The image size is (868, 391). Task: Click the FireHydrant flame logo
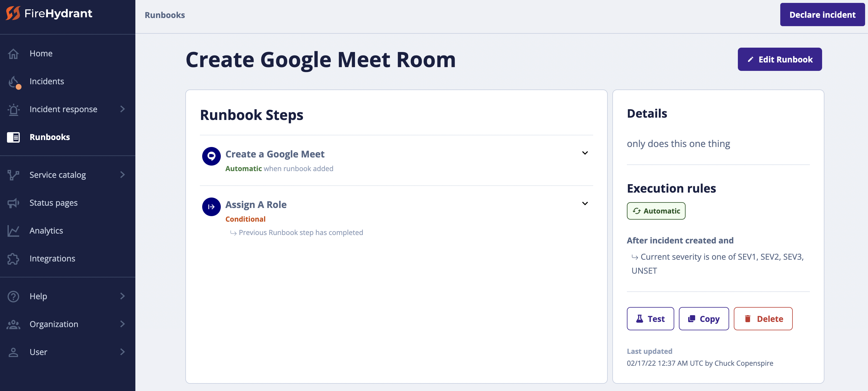12,13
